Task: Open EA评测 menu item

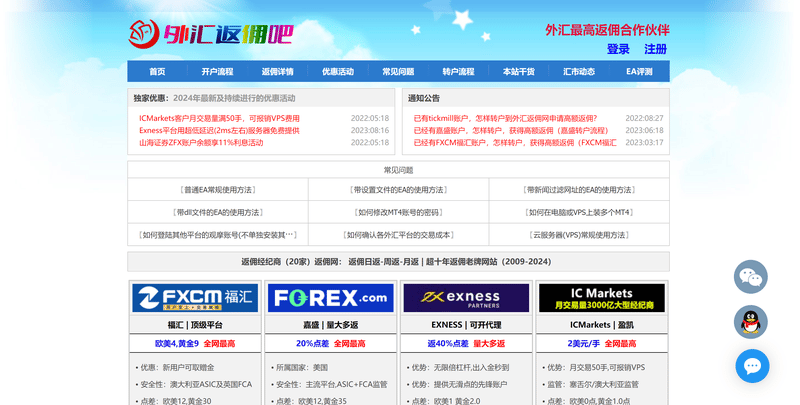Action: [639, 71]
